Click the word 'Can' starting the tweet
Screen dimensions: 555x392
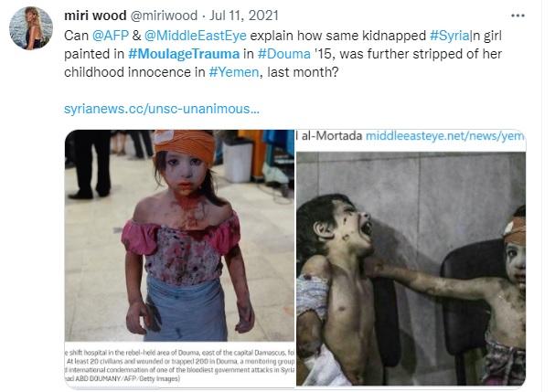click(76, 36)
